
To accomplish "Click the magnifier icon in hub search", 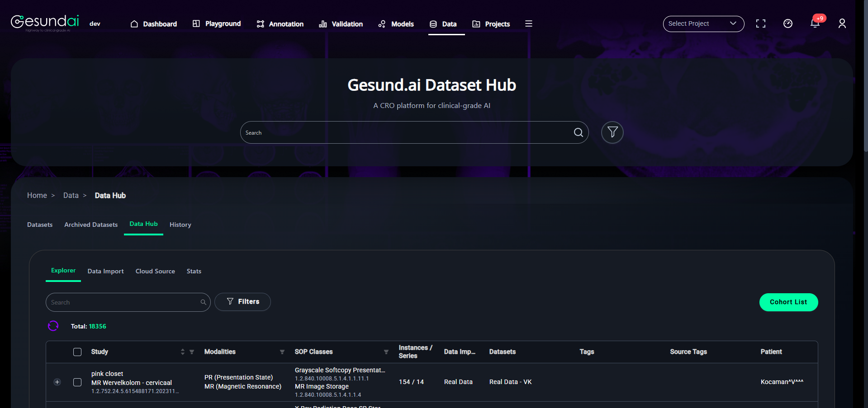I will tap(578, 132).
